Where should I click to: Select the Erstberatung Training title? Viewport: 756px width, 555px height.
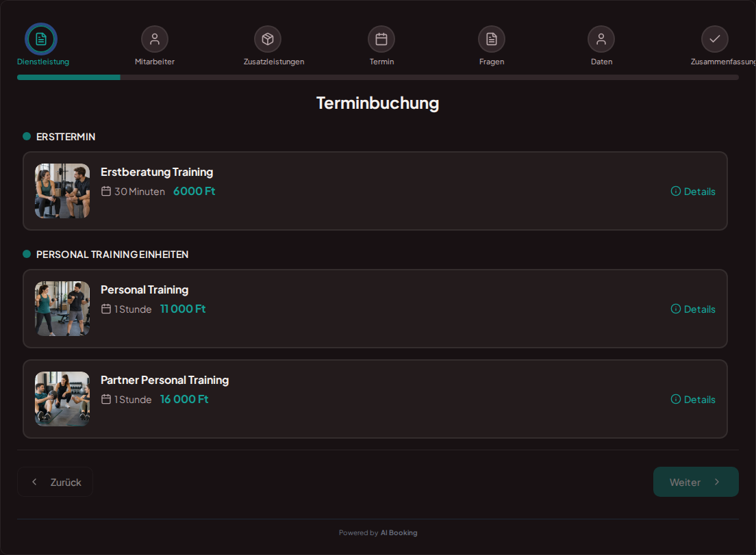pos(157,172)
